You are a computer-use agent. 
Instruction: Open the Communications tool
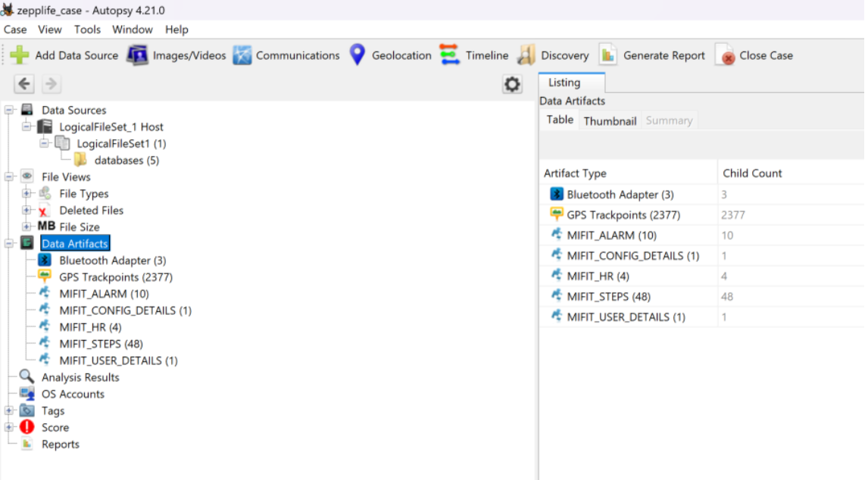(x=242, y=55)
